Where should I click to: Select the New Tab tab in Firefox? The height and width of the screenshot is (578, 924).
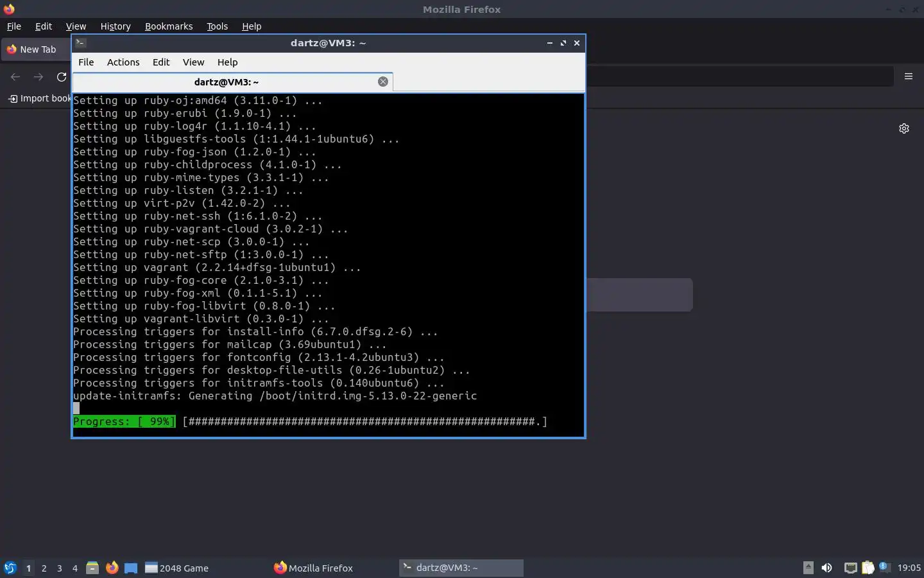point(36,49)
